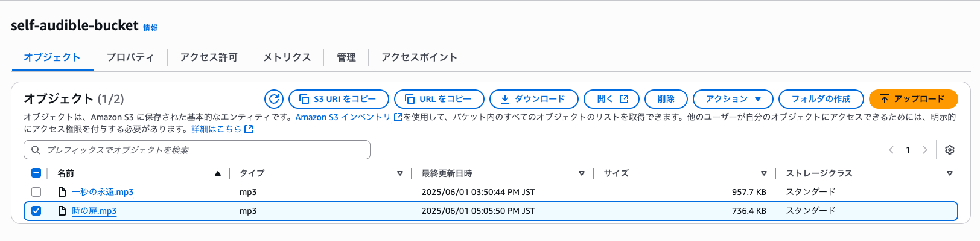Expand the アクション dropdown menu
980x241 pixels.
(733, 99)
